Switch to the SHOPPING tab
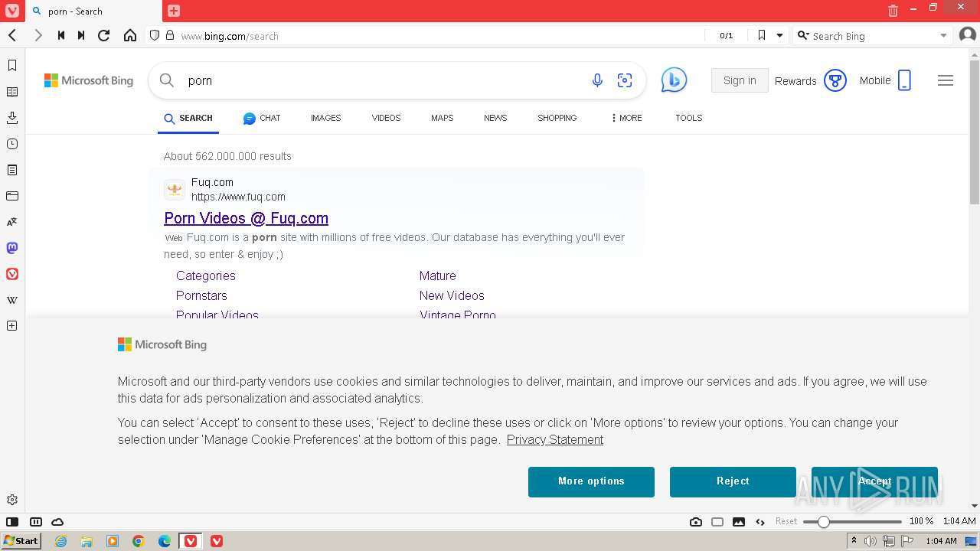The height and width of the screenshot is (551, 980). (x=557, y=118)
